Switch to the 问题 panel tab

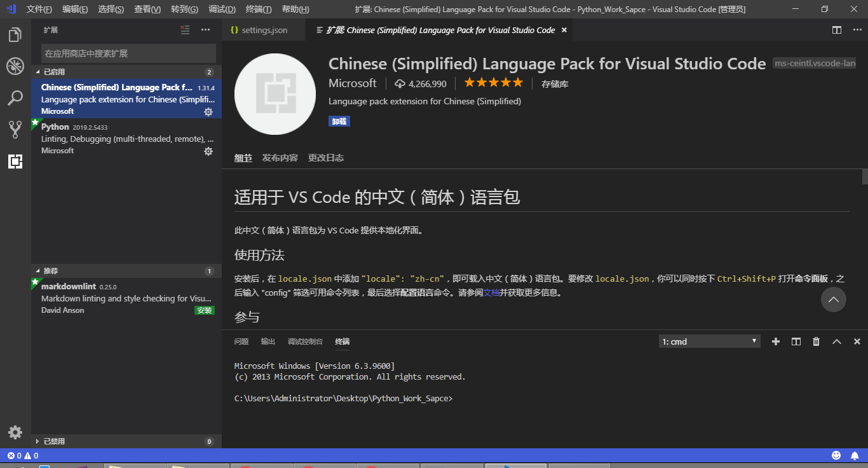tap(241, 341)
